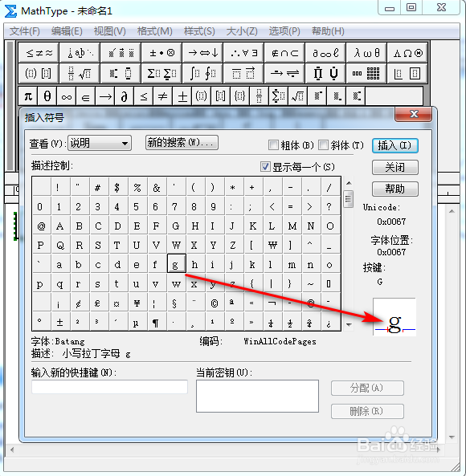The image size is (466, 476).
Task: Insert square root template from small bar
Action: tap(298, 96)
